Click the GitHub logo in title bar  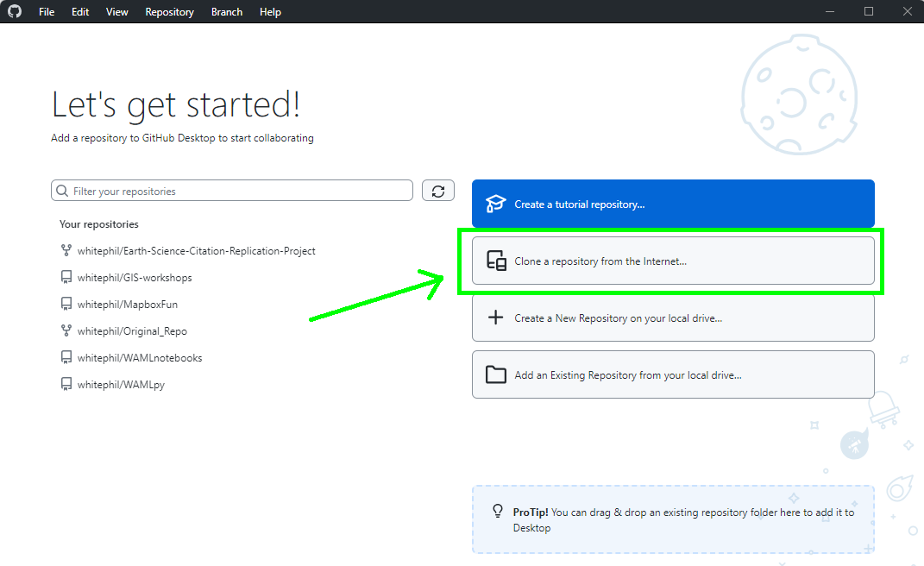point(15,11)
